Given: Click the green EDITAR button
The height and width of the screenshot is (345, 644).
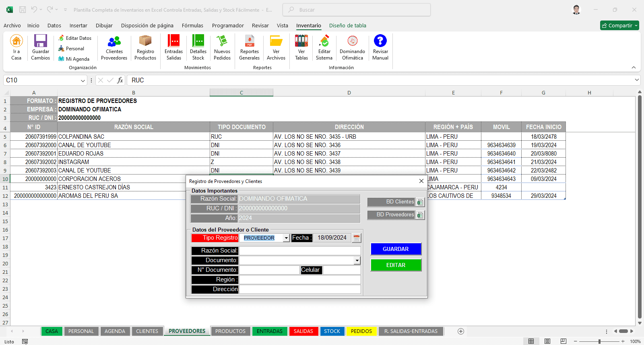Looking at the screenshot, I should 396,265.
